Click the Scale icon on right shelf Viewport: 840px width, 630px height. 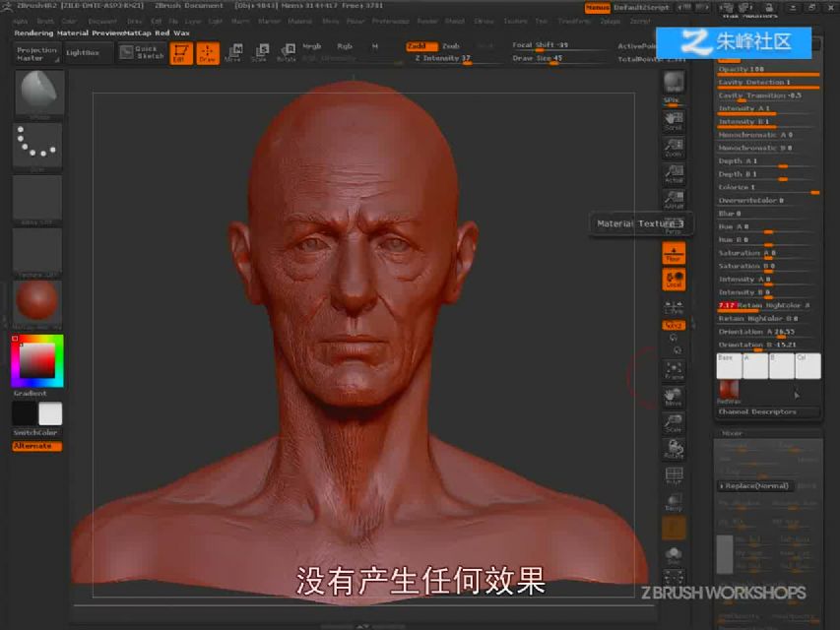tap(674, 422)
